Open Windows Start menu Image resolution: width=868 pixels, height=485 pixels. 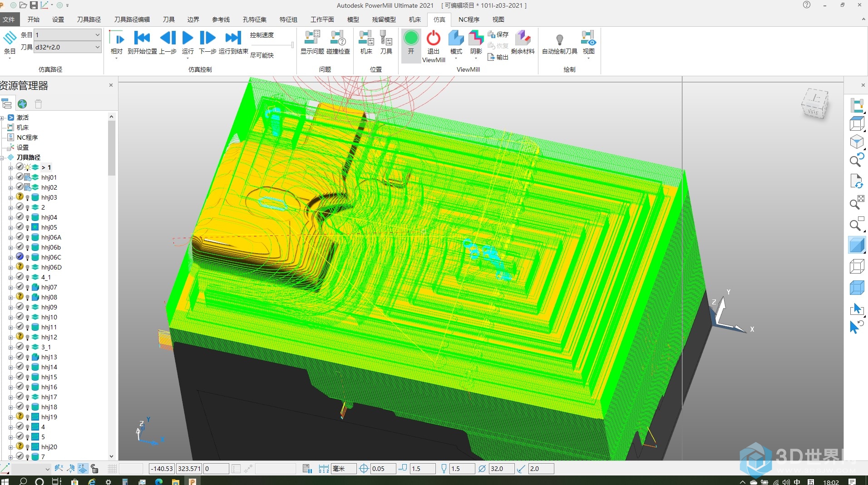pos(5,481)
